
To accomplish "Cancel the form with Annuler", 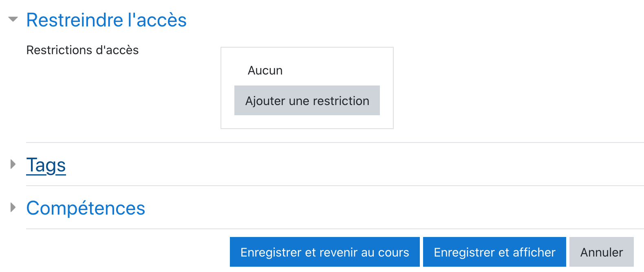I will [601, 252].
